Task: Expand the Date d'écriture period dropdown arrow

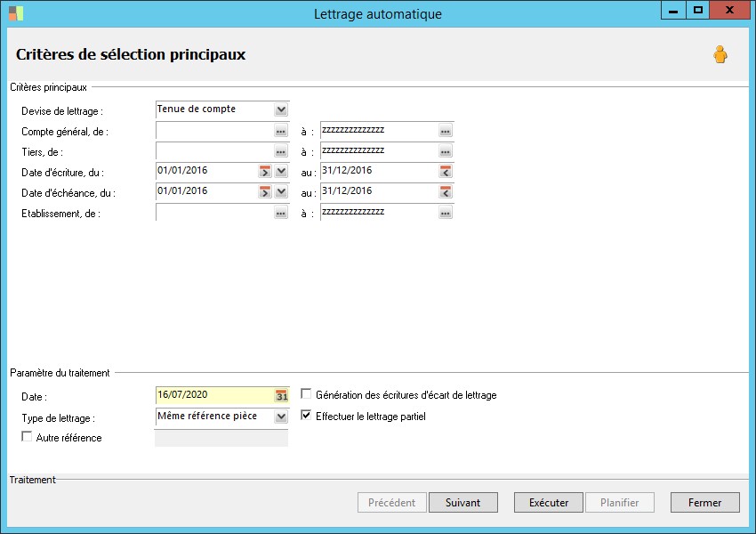Action: (281, 171)
